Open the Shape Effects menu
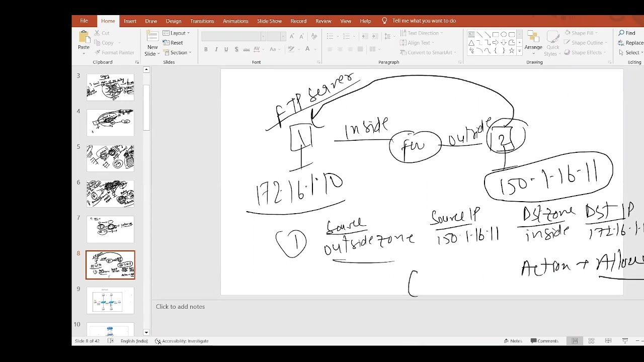Screen dimensions: 644x362 tap(585, 52)
